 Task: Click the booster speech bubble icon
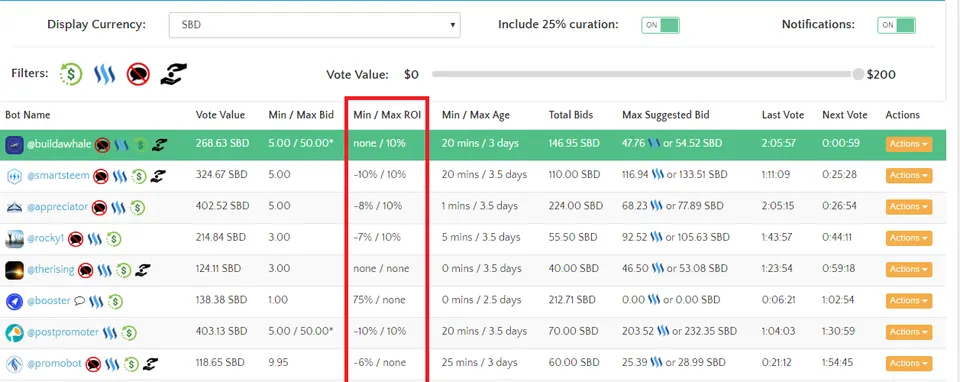(80, 301)
